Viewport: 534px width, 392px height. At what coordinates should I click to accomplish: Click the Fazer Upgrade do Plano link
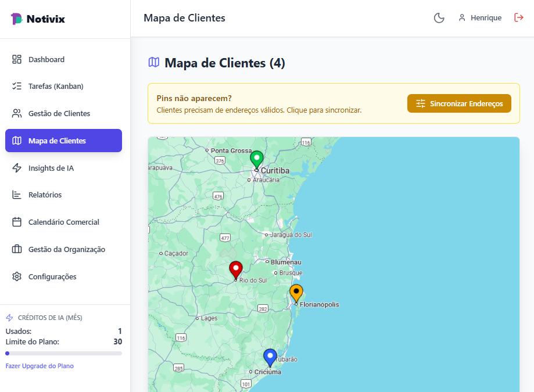(40, 366)
